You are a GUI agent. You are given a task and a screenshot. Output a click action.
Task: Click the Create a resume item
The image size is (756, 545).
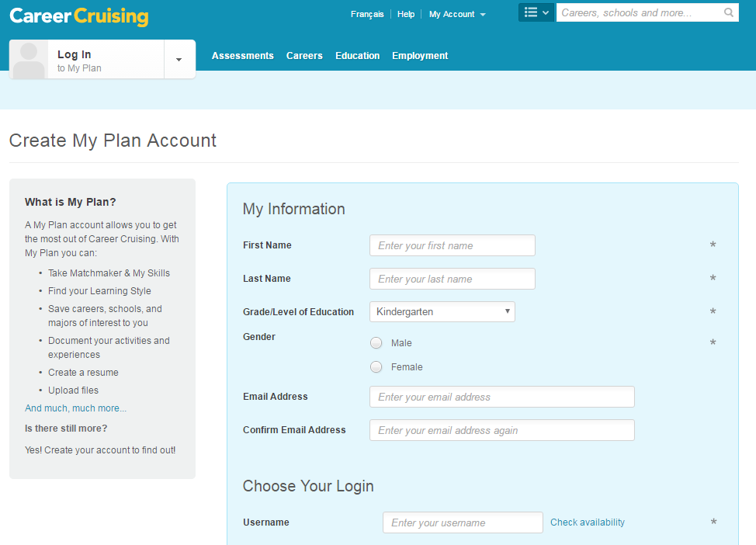(x=83, y=373)
